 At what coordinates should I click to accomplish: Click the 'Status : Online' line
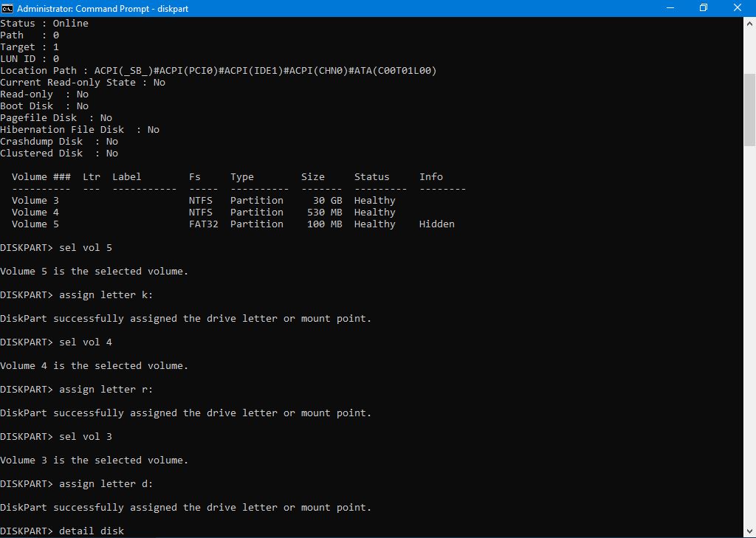coord(44,24)
